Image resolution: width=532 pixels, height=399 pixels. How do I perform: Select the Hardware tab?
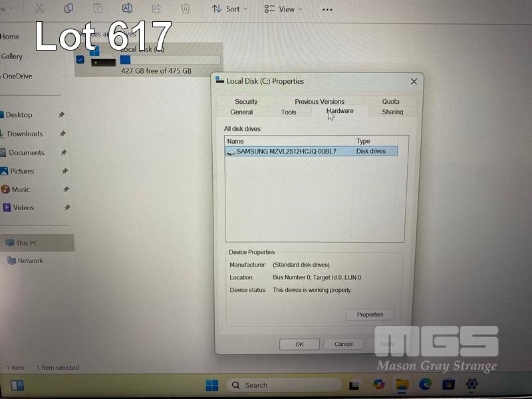(x=340, y=111)
